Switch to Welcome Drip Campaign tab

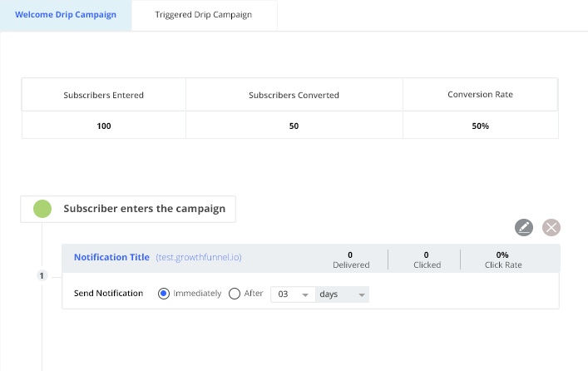[x=66, y=15]
